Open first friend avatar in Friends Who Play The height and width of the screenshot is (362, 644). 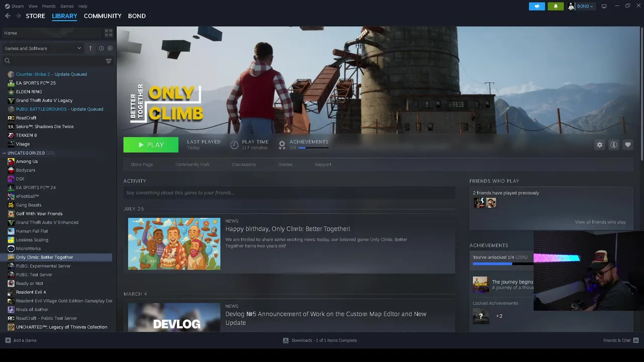click(x=478, y=203)
